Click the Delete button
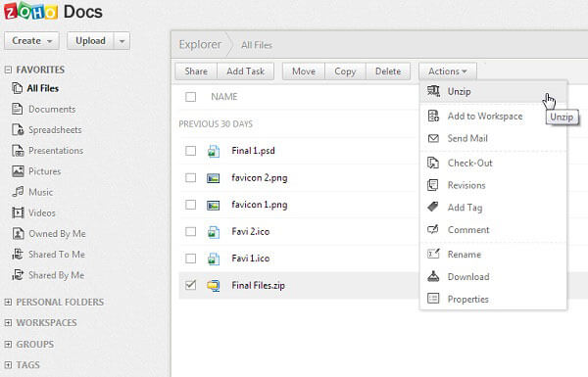The width and height of the screenshot is (588, 377). coord(388,71)
